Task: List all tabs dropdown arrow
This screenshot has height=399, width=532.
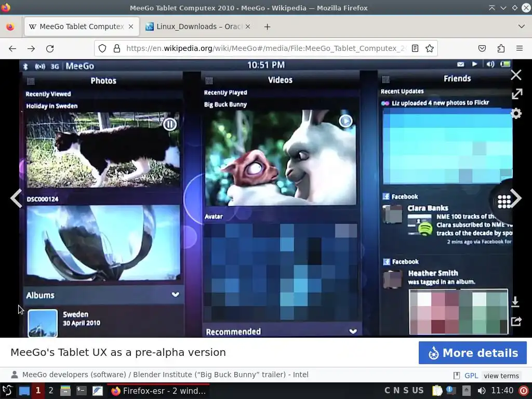Action: point(522,26)
